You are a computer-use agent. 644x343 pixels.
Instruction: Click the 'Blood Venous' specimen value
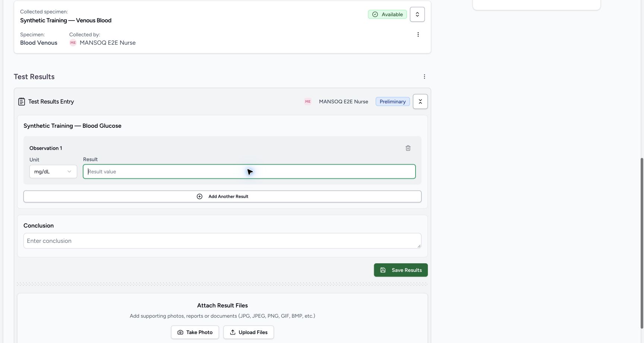39,43
